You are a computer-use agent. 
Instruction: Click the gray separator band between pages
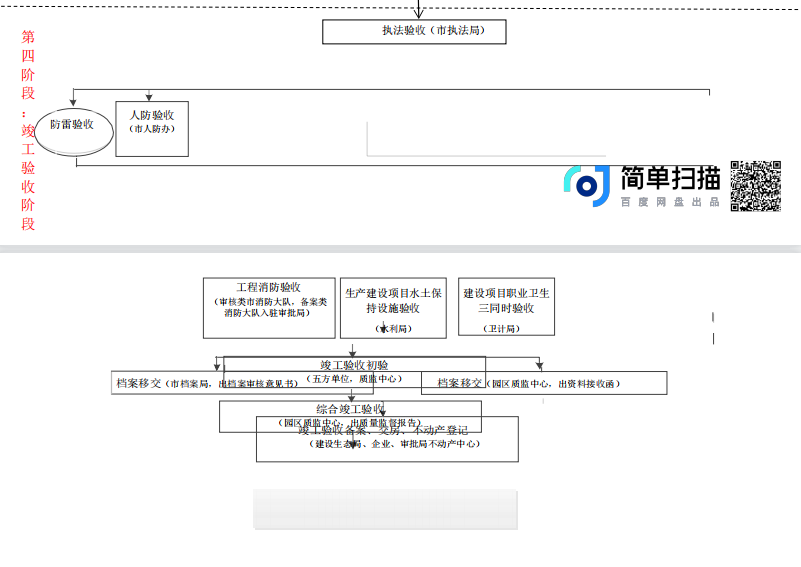(x=400, y=248)
